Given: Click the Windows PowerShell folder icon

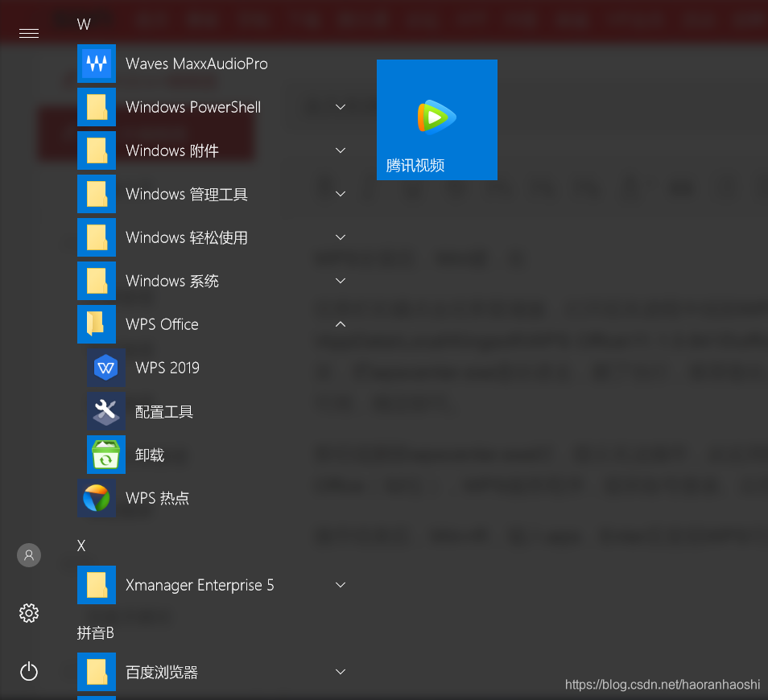Looking at the screenshot, I should coord(97,107).
